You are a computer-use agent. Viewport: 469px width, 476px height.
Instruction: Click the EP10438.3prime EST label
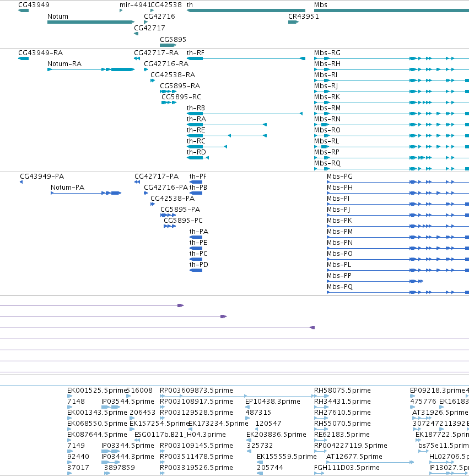coord(273,402)
